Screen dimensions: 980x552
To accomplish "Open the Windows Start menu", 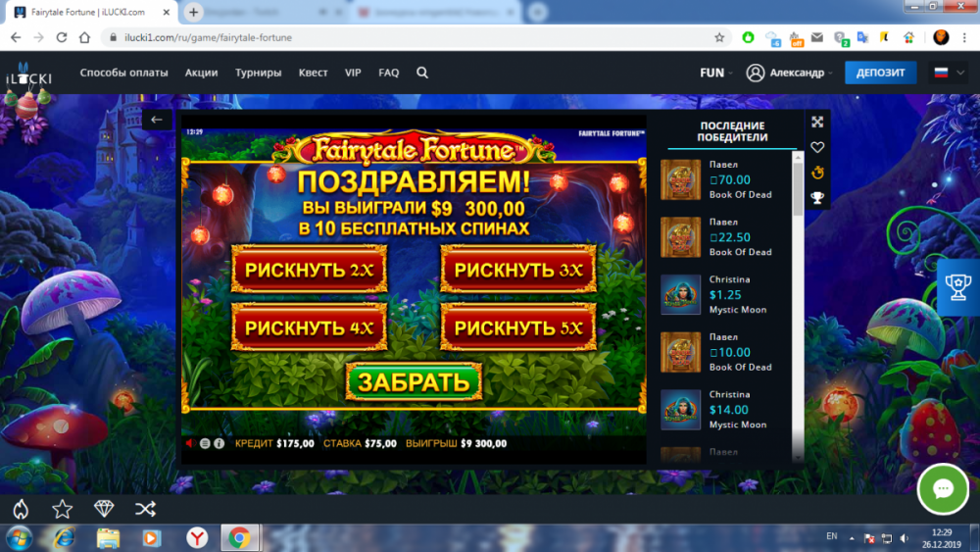I will [19, 538].
